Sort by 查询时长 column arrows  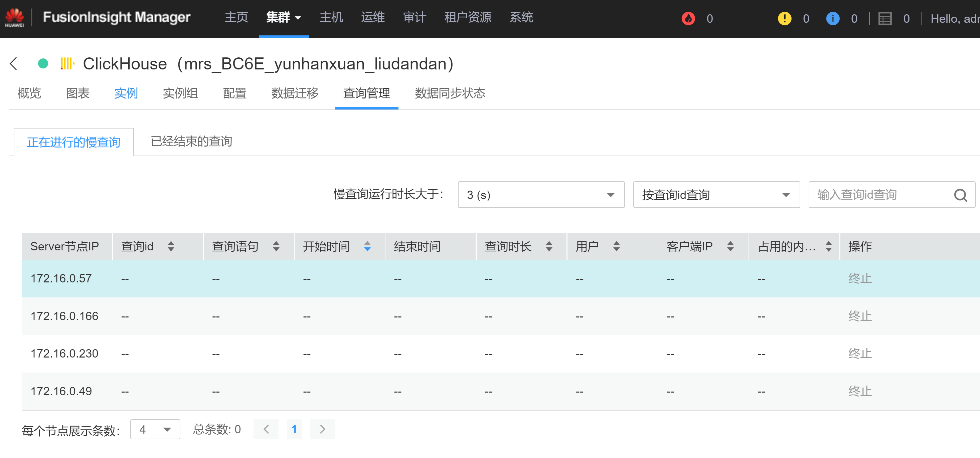click(548, 246)
